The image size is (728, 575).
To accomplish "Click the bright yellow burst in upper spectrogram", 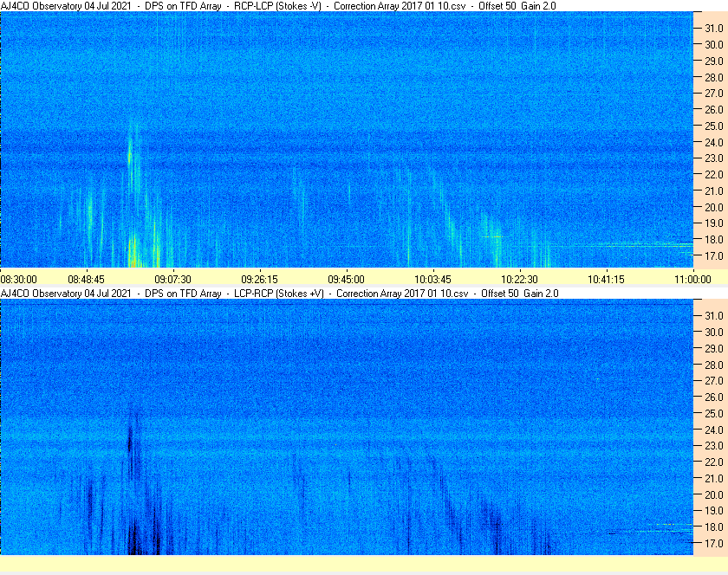I will coord(133,255).
